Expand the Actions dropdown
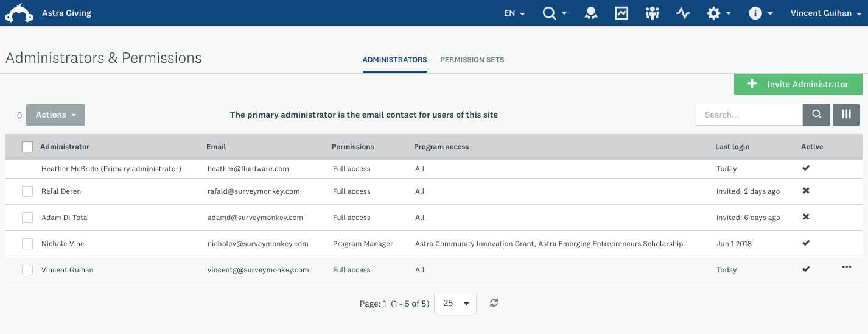Screen dimensions: 868x334 55,115
